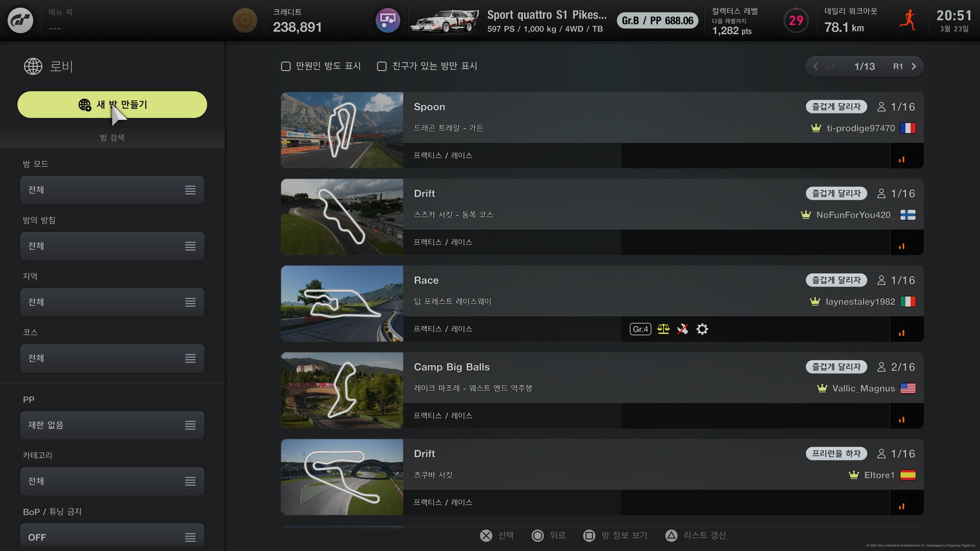Click the '리스트 갱신' triangle prompt
This screenshot has height=551, width=980.
coord(671,536)
